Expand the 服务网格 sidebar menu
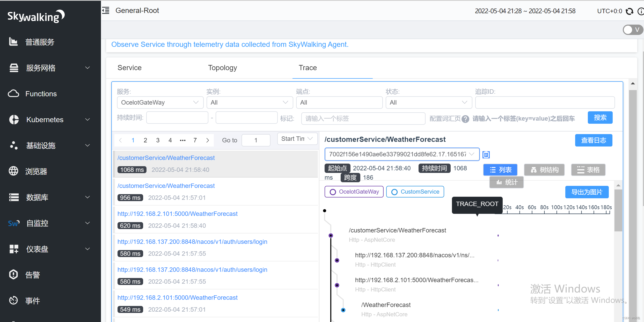The width and height of the screenshot is (644, 322). (88, 68)
